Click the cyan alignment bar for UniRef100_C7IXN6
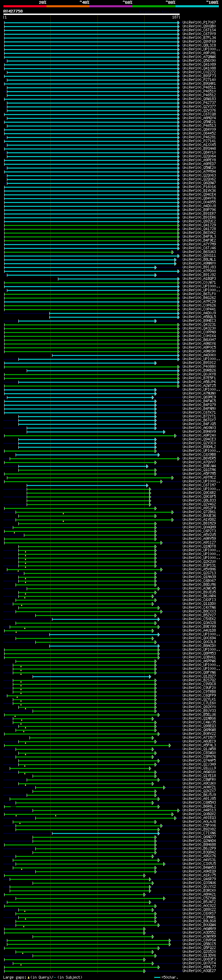Screen dimensions: 222x980 point(106,833)
